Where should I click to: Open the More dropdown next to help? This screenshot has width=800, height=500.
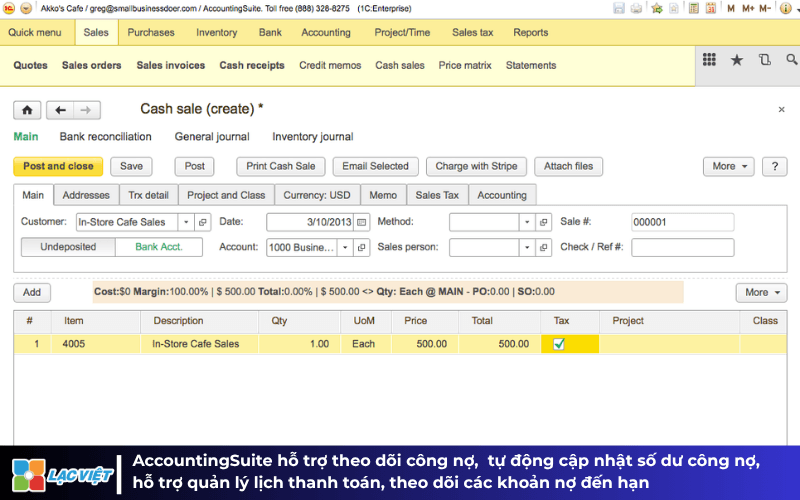(729, 166)
